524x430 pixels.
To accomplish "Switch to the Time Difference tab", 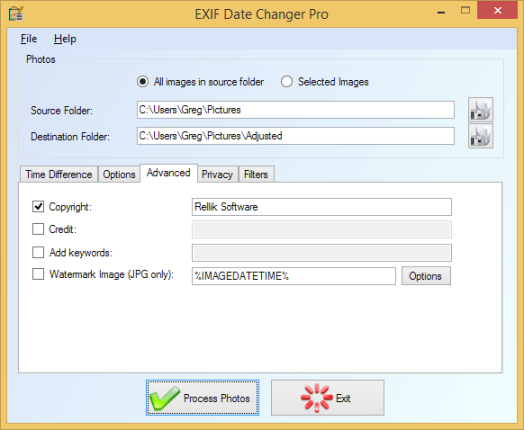I will pyautogui.click(x=59, y=174).
